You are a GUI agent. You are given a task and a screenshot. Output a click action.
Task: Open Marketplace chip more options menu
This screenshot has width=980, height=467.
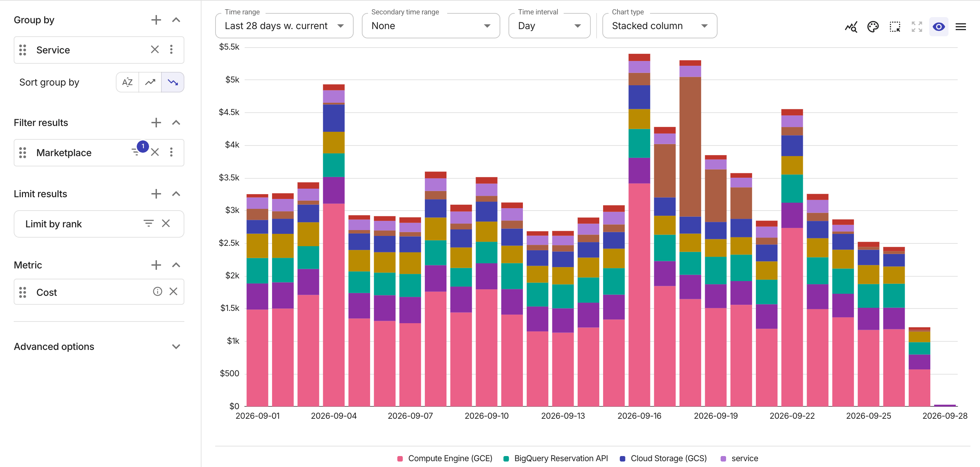[171, 152]
